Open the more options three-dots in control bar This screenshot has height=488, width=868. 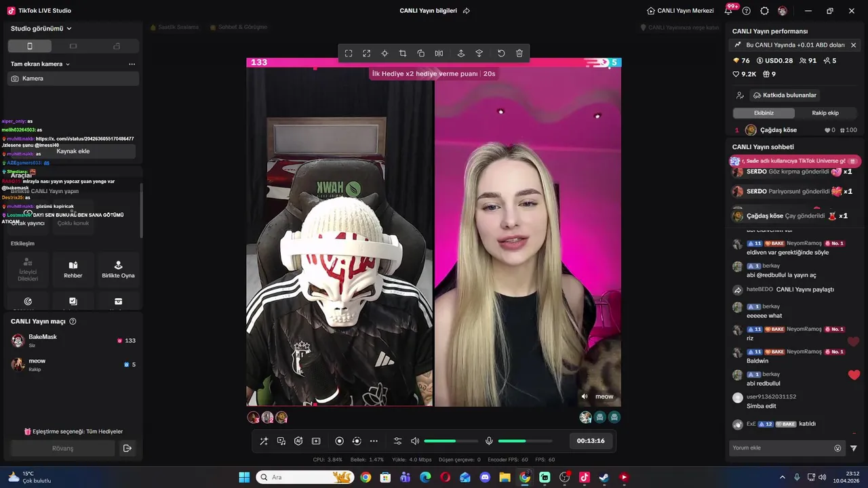click(x=374, y=441)
